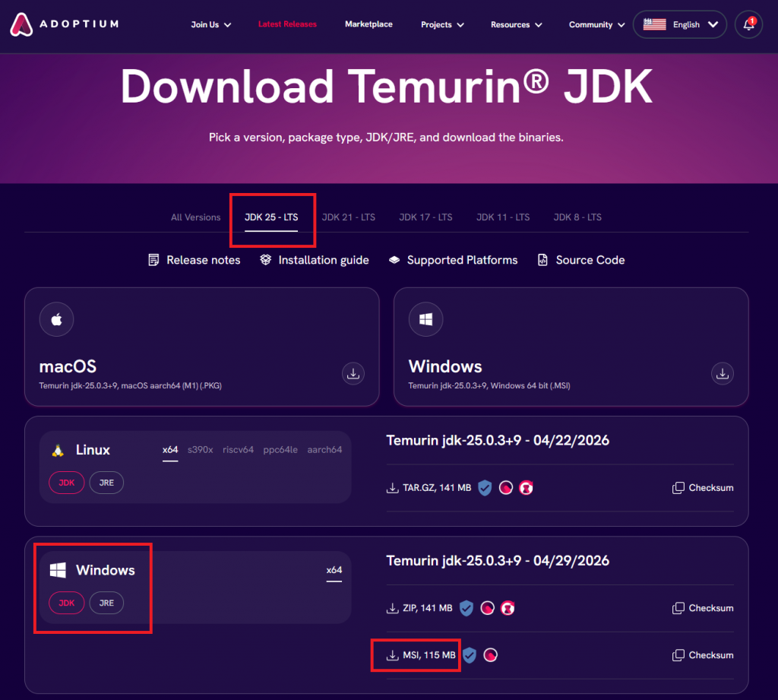Viewport: 778px width, 700px height.
Task: Click the Windows logo circle on top Windows card
Action: 425,319
